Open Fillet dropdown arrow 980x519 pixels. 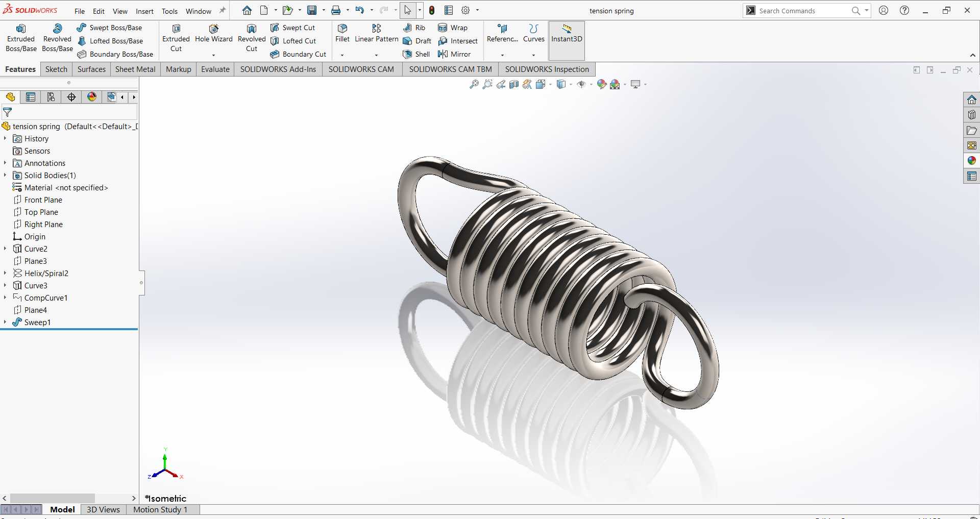point(342,55)
